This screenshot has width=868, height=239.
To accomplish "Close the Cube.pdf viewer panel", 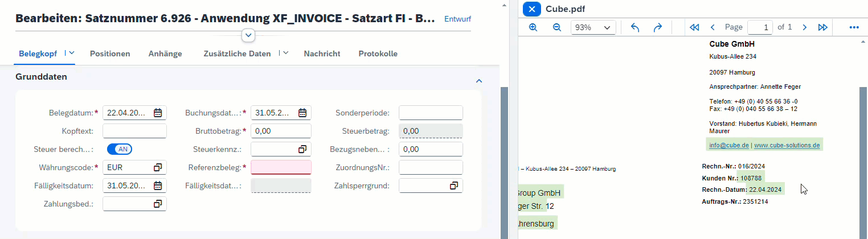I will pyautogui.click(x=531, y=9).
